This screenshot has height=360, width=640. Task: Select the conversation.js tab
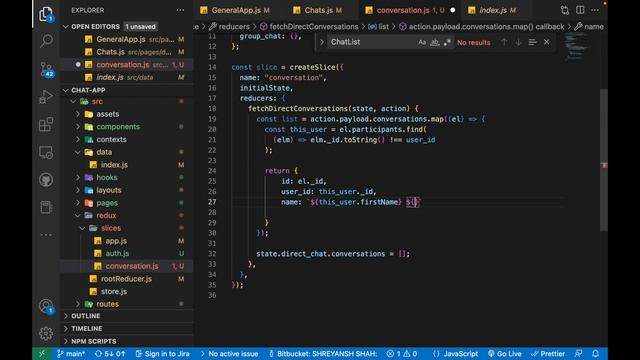(409, 10)
